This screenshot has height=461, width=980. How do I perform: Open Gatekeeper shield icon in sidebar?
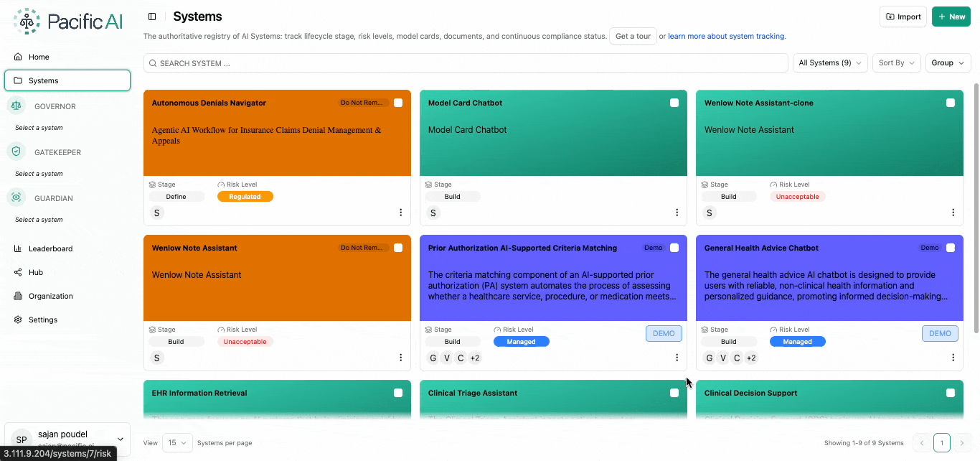point(16,152)
